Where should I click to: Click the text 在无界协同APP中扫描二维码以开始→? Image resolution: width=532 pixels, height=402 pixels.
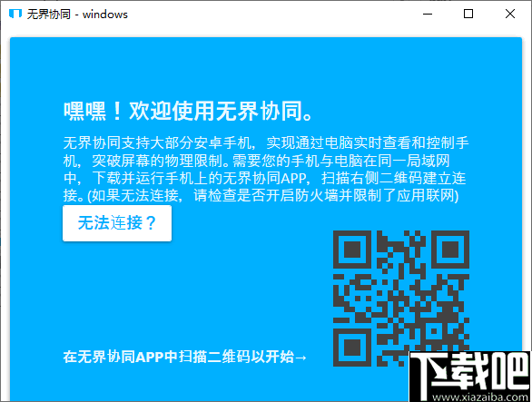(x=185, y=357)
